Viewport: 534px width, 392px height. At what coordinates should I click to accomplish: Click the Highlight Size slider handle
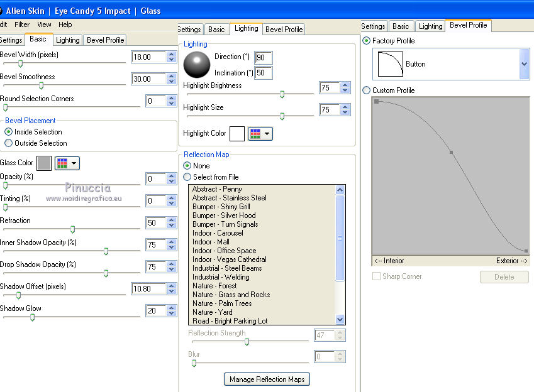click(282, 116)
